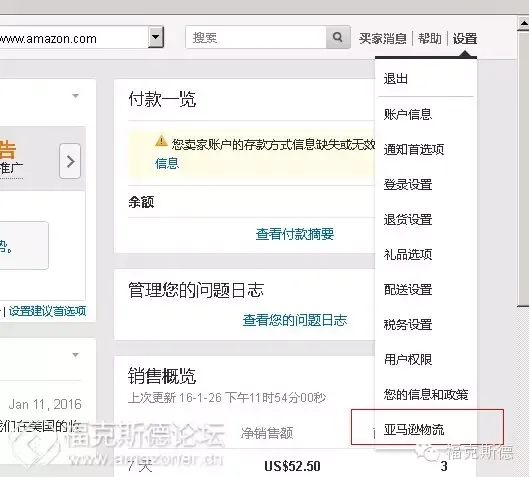The width and height of the screenshot is (529, 477).
Task: Collapse the Jan 11, 2016 panel with its arrow
Action: 76,355
